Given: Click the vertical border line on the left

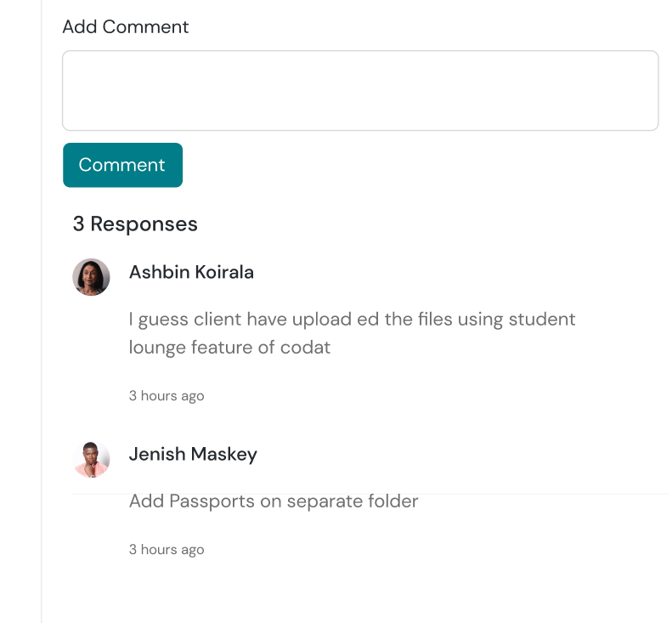Looking at the screenshot, I should (42, 340).
